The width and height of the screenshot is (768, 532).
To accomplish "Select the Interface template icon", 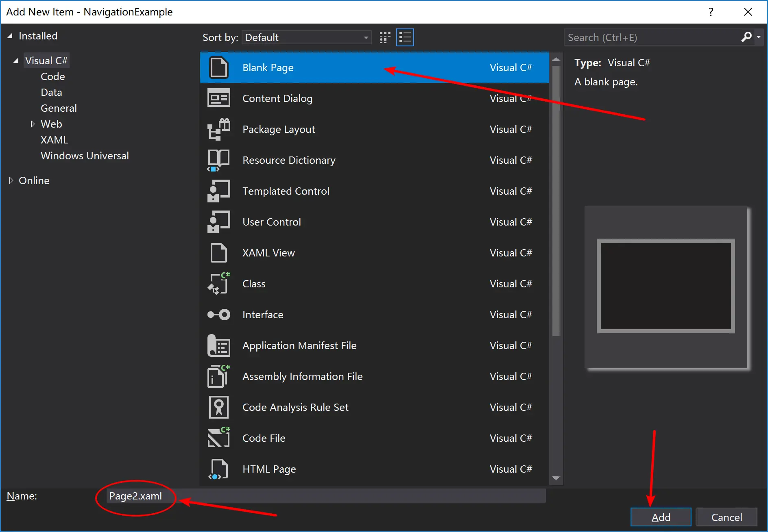I will pos(218,315).
